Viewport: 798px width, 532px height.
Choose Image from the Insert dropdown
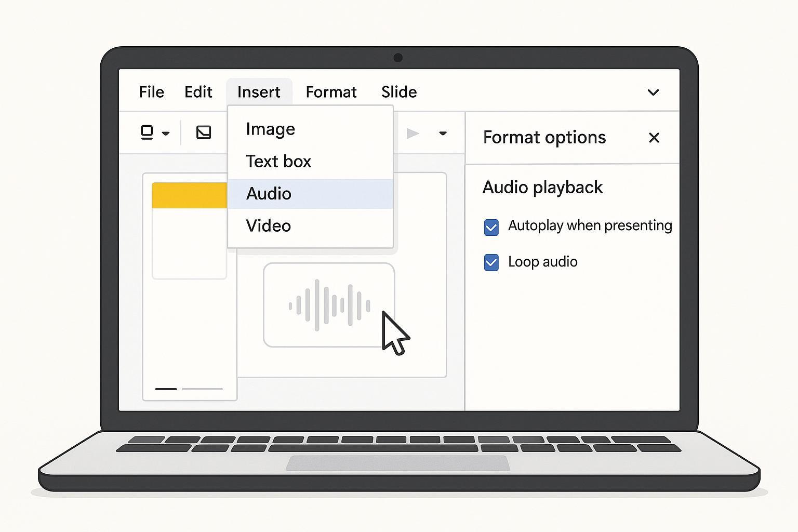(x=270, y=129)
